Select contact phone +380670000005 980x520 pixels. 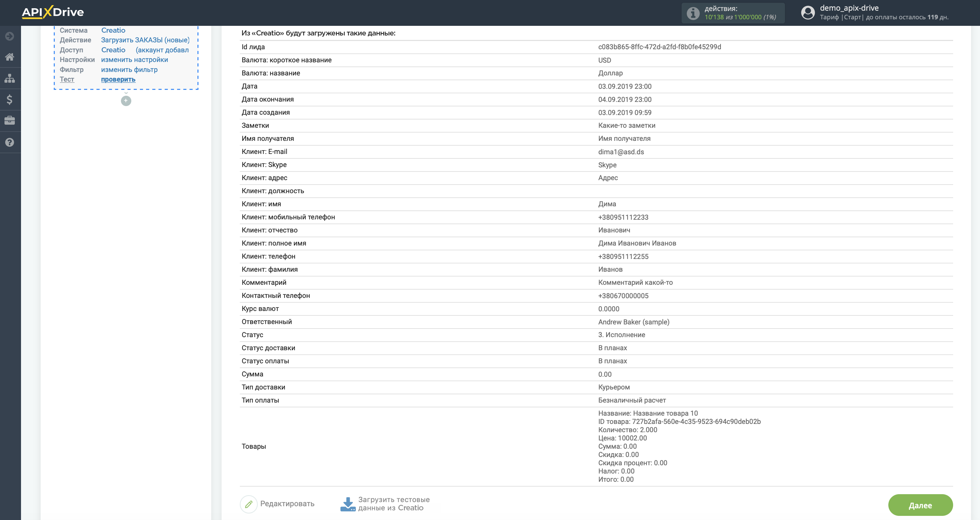(623, 296)
